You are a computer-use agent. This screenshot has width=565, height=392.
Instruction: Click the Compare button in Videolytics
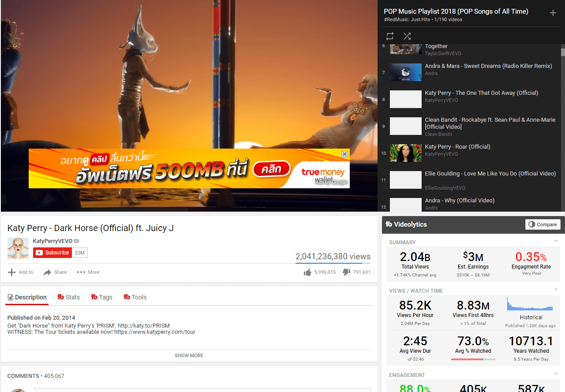point(543,224)
